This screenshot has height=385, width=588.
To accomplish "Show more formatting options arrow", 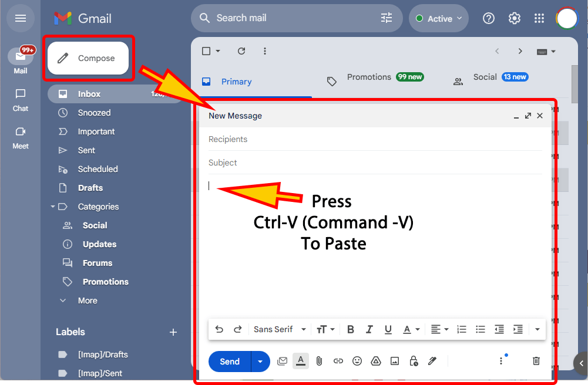I will pyautogui.click(x=537, y=329).
